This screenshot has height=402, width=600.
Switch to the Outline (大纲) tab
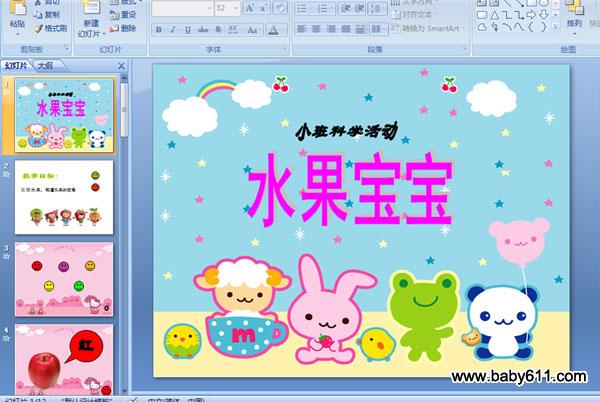tap(45, 65)
